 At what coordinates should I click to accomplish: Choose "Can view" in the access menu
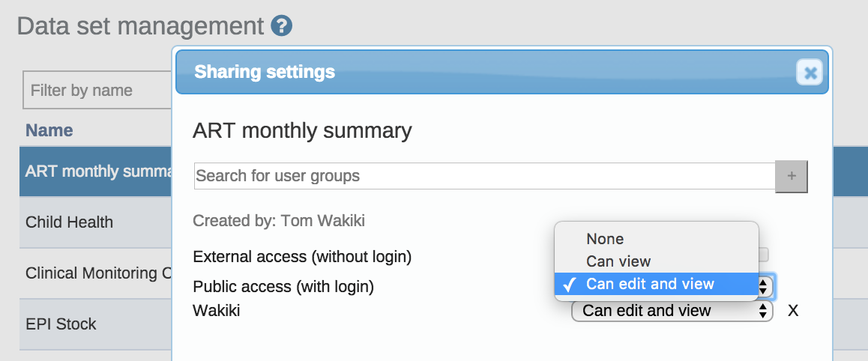pos(618,261)
